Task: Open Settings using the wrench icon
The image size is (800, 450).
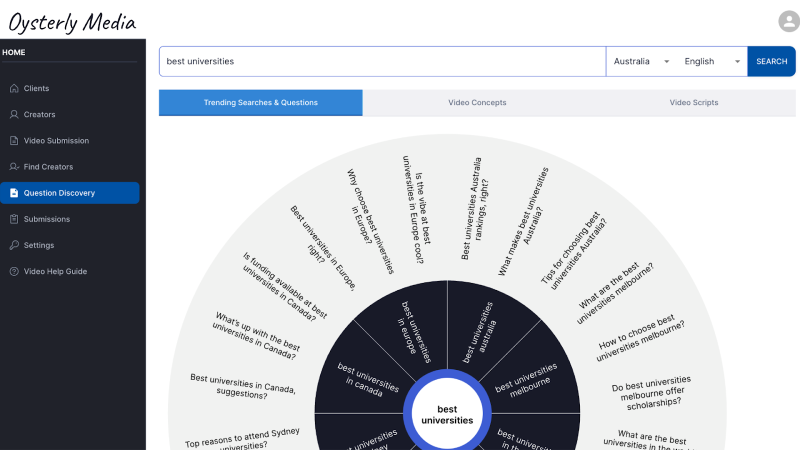Action: [x=14, y=245]
